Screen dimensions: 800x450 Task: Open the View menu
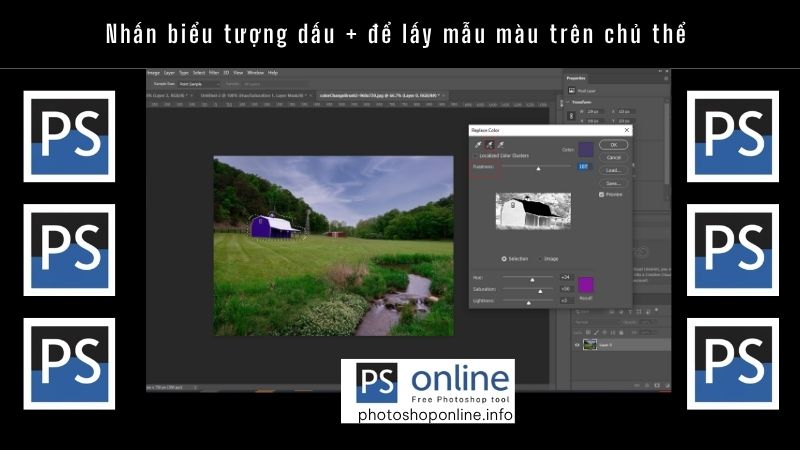238,73
